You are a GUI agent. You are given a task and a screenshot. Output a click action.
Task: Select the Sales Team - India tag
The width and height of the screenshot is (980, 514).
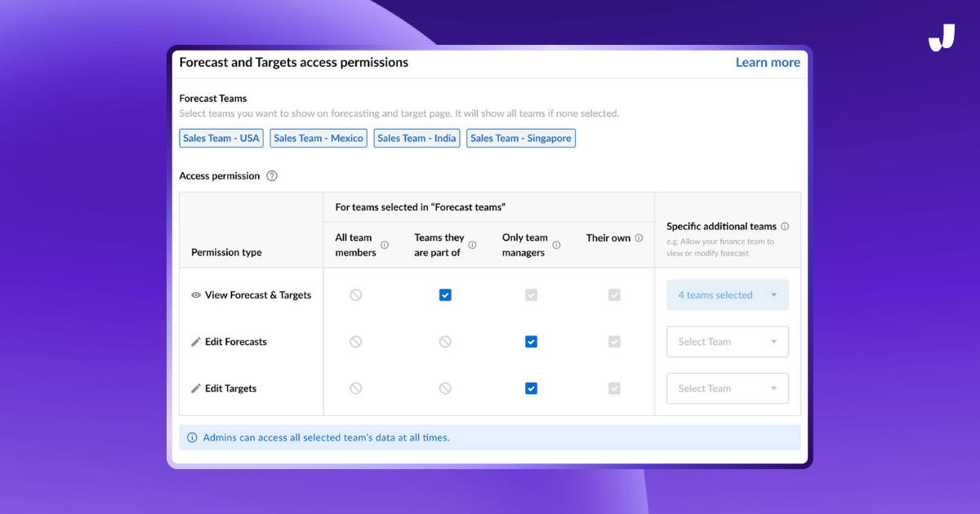(x=416, y=139)
